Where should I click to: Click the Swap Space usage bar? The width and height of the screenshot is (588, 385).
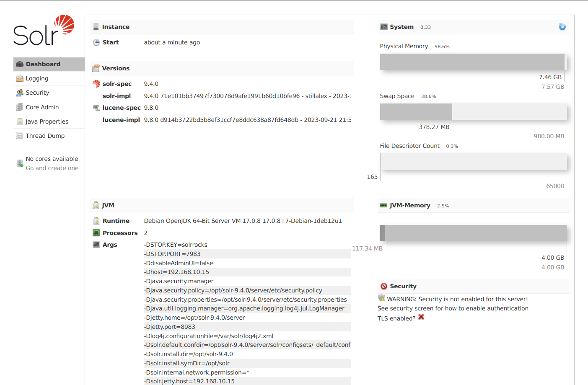[x=473, y=111]
